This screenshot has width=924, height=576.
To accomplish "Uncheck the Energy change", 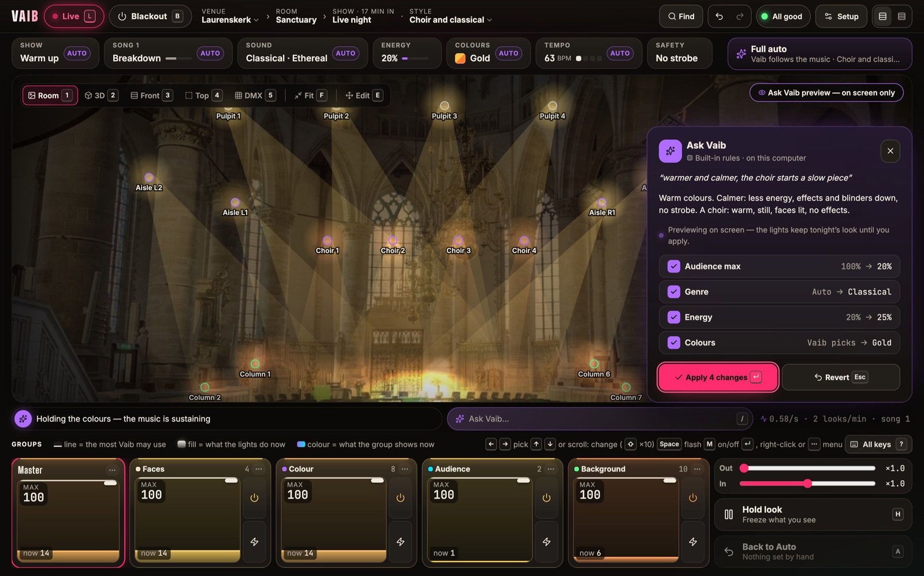I will pos(673,317).
